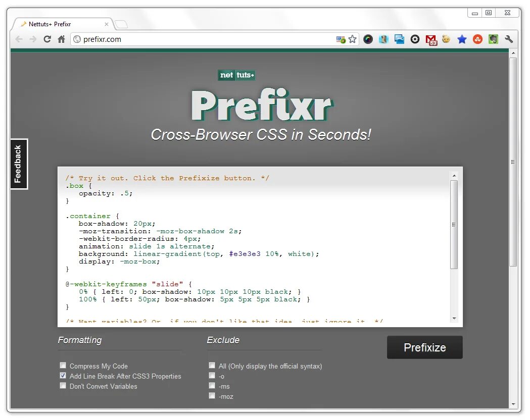Click "@-webkit-keyframes" in the code
Screen dimensions: 530x420
[x=106, y=284]
